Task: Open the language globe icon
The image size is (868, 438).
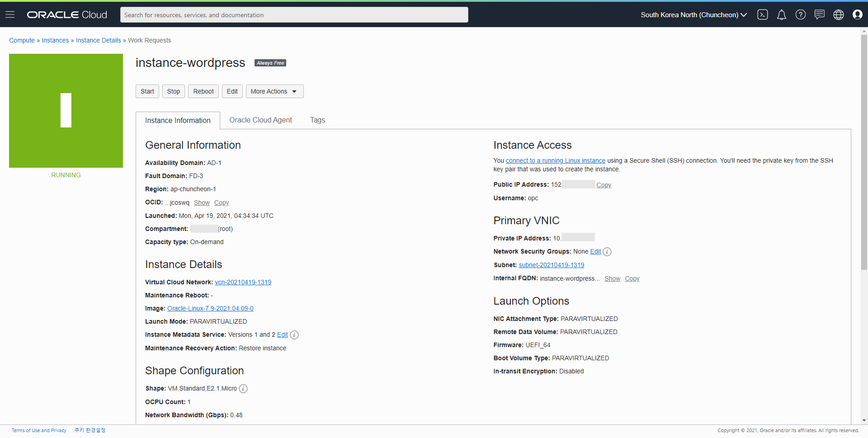Action: (839, 14)
